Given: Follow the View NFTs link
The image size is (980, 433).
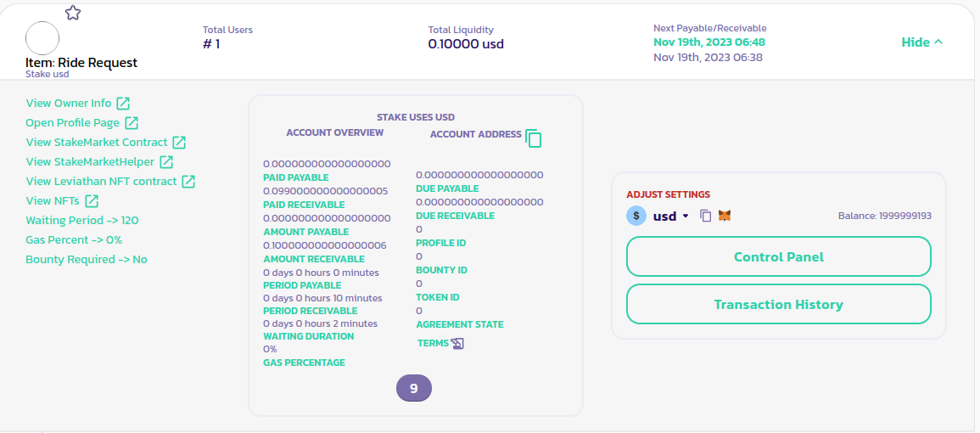Looking at the screenshot, I should 53,200.
